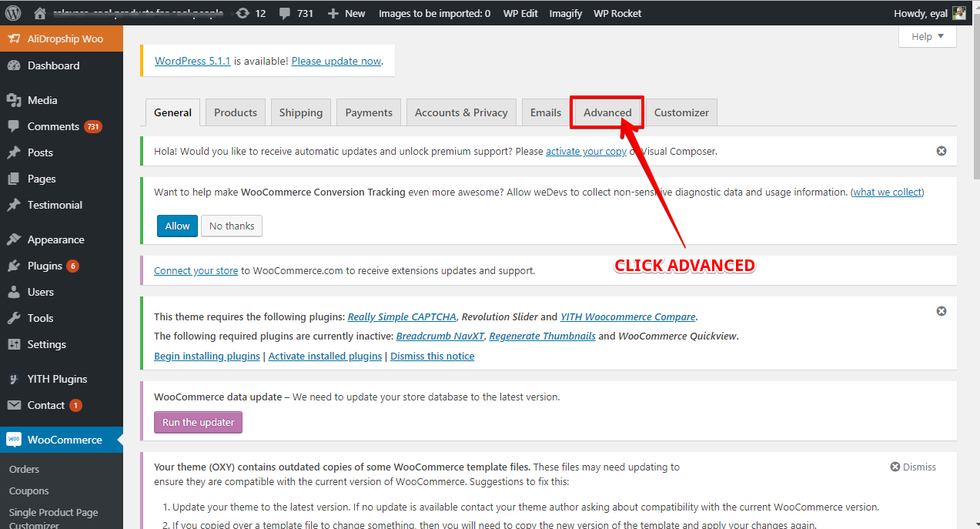Viewport: 980px width, 529px height.
Task: Click the WordPress logo icon in admin bar
Action: (13, 13)
